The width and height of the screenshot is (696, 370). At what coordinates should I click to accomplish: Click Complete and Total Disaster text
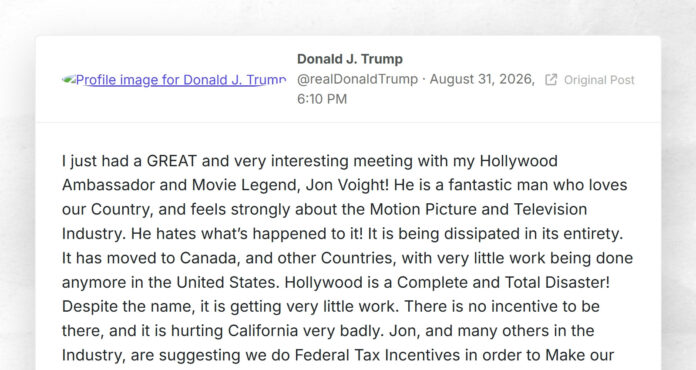[x=503, y=282]
